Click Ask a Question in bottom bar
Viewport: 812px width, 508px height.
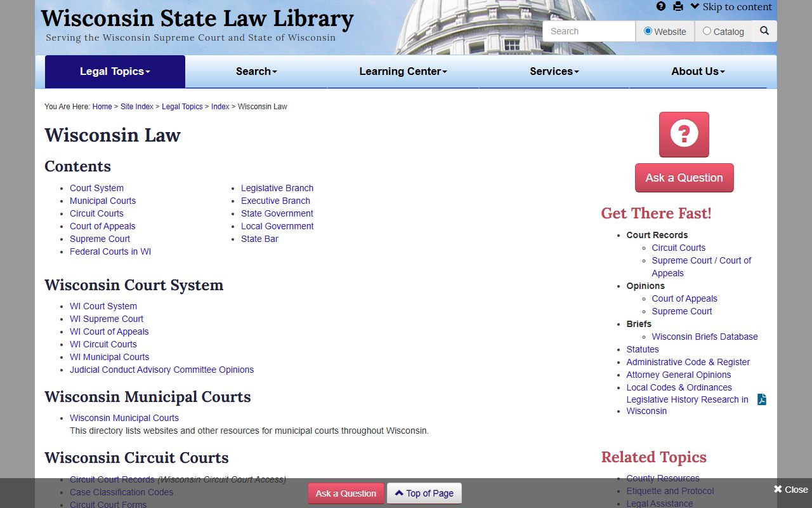point(346,493)
